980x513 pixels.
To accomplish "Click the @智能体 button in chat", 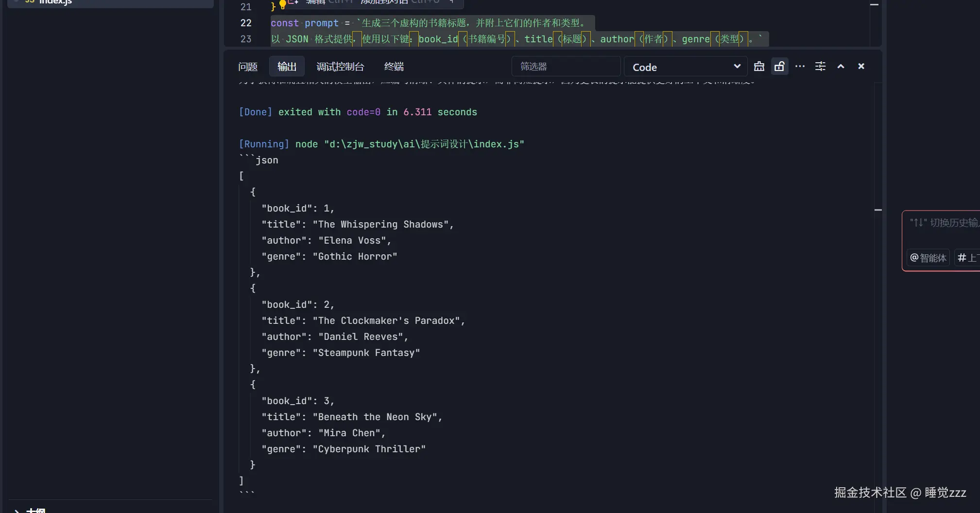I will coord(928,258).
